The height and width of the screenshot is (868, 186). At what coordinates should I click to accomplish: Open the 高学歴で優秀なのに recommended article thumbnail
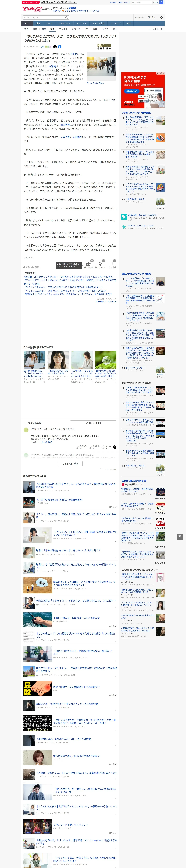(34, 360)
